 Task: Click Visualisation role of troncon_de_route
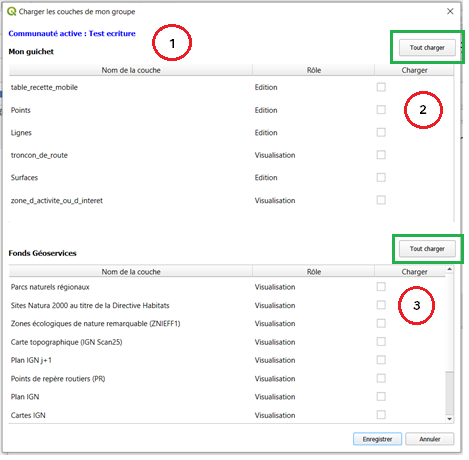tap(275, 155)
